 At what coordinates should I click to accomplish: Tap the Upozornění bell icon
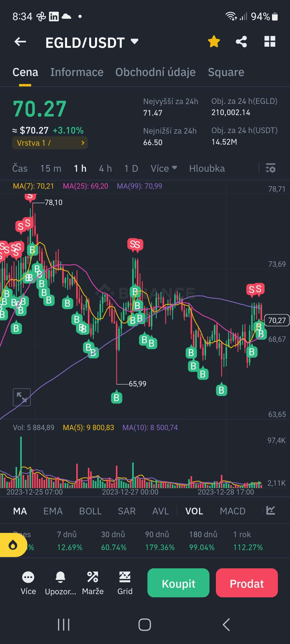click(60, 577)
